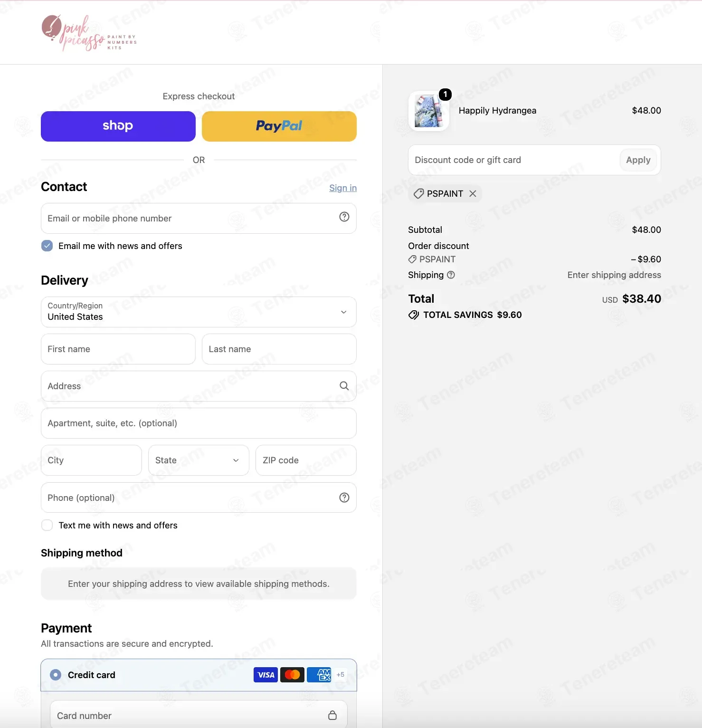This screenshot has height=728, width=702.
Task: Click the 'Enter shipping address' text in summary
Action: [614, 275]
